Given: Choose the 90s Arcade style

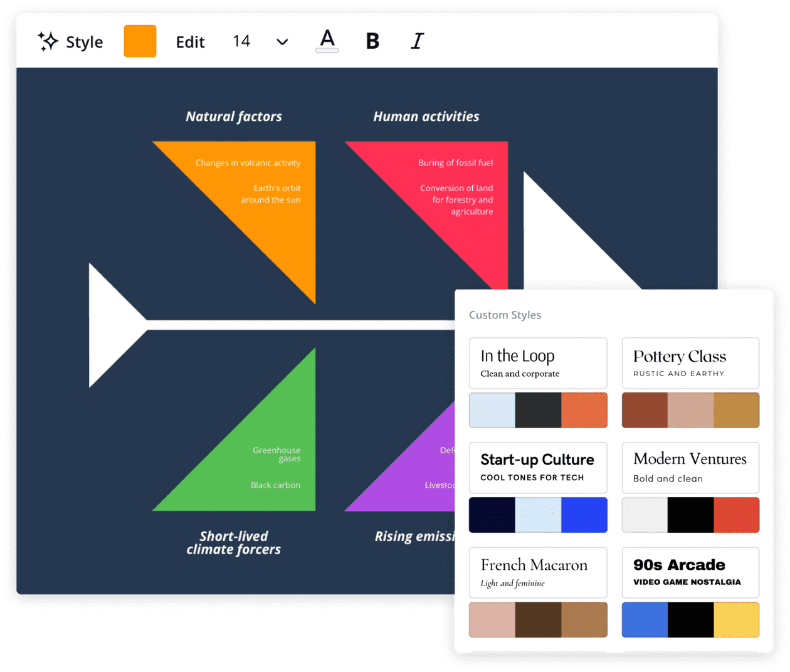Looking at the screenshot, I should [x=690, y=572].
